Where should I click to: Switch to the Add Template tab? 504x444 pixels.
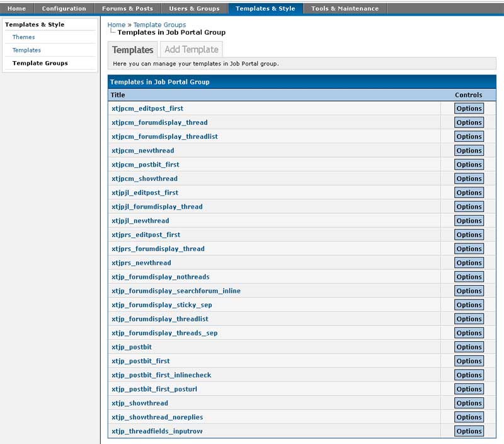(191, 49)
